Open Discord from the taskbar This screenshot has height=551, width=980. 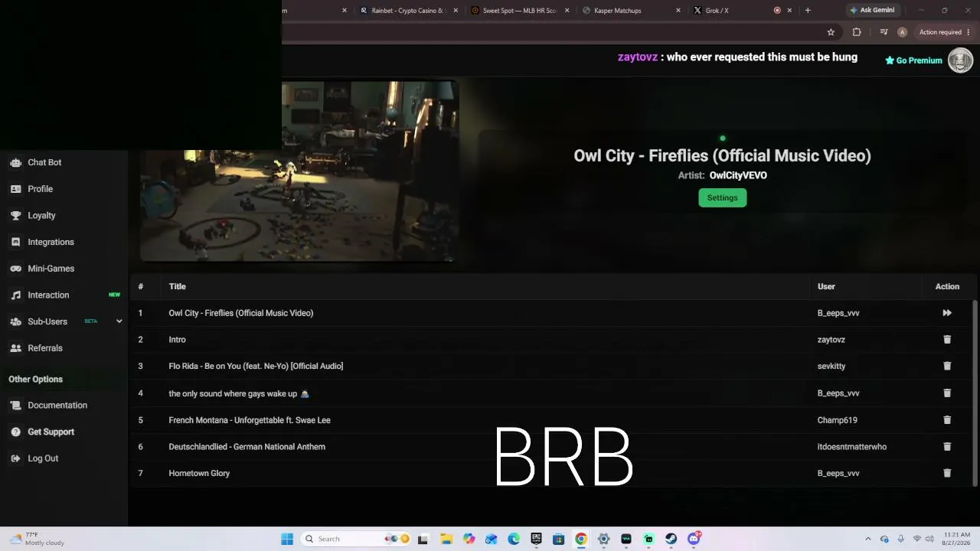(694, 539)
